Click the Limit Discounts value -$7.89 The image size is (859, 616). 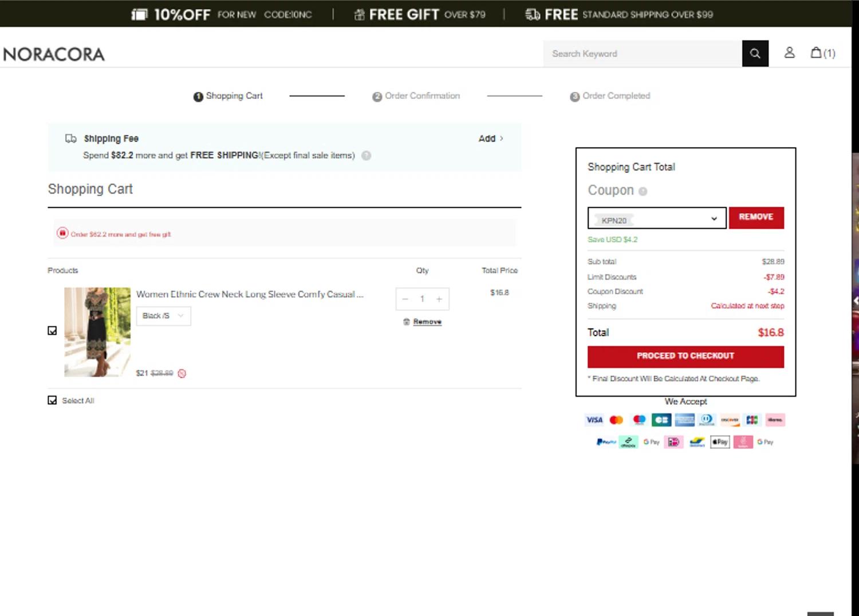click(774, 277)
